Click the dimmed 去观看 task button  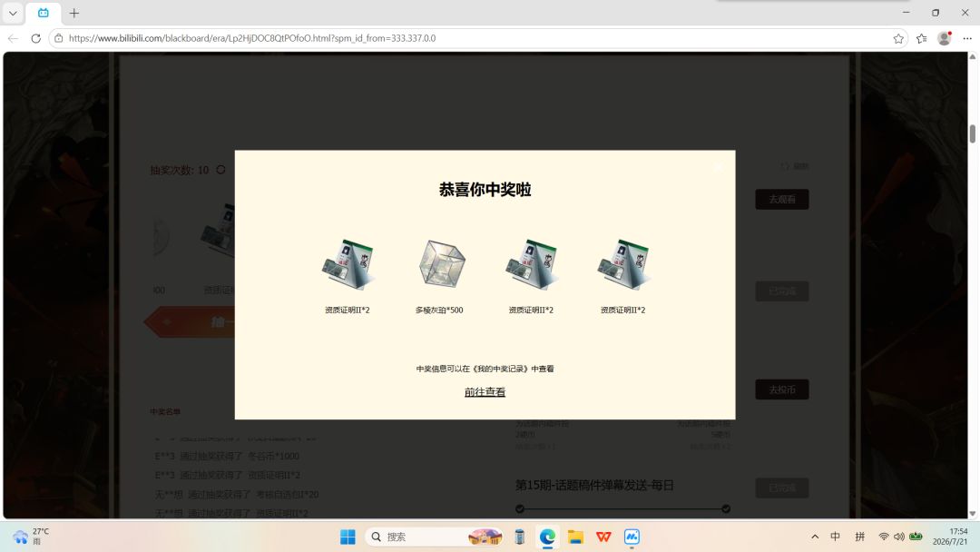782,200
